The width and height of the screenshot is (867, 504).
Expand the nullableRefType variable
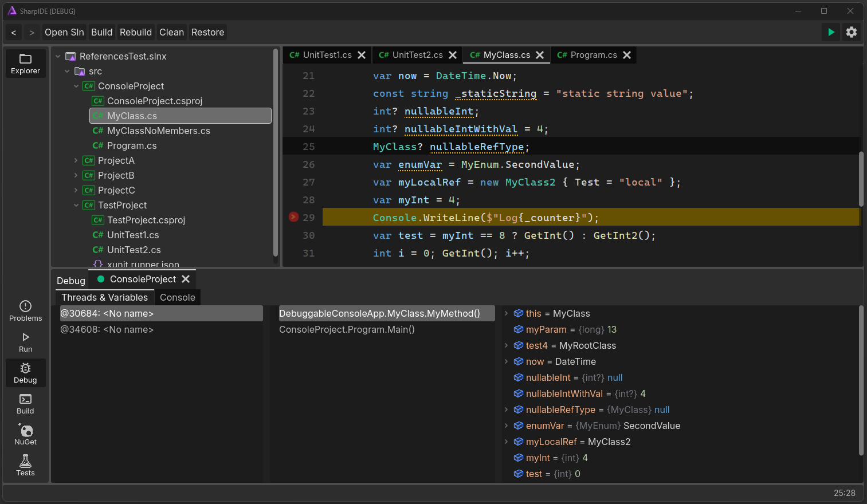coord(507,409)
